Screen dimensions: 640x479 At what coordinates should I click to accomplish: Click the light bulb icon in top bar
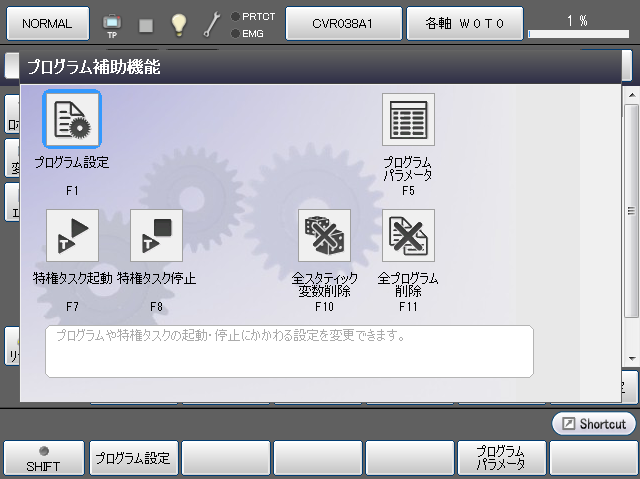click(x=178, y=24)
